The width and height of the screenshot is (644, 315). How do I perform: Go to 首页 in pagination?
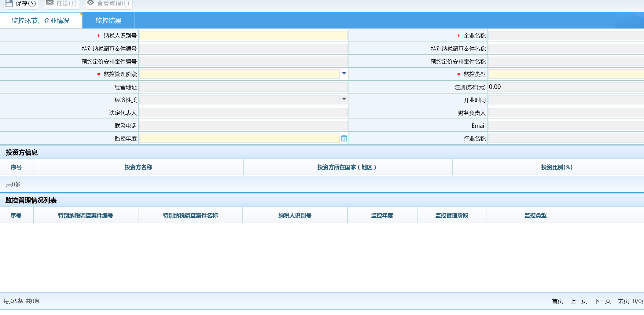[x=558, y=301]
